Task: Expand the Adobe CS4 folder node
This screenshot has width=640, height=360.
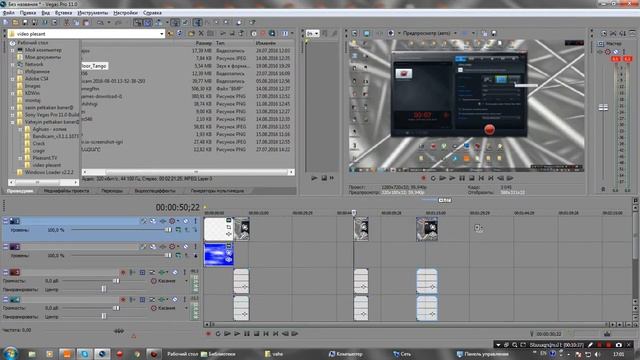Action: pyautogui.click(x=13, y=79)
